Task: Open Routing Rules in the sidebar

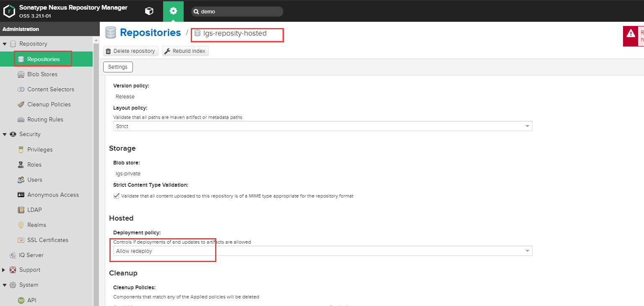Action: (46, 119)
